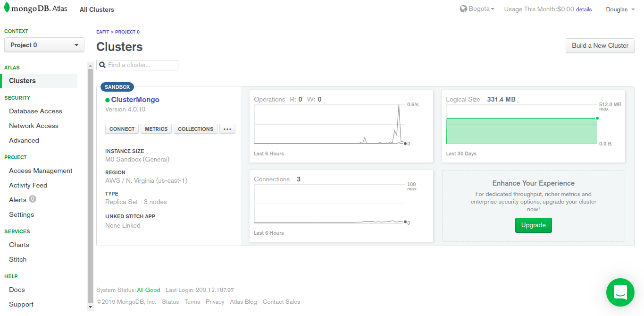Screen dimensions: 644x316
Task: Open Network Access in sidebar
Action: pos(33,126)
